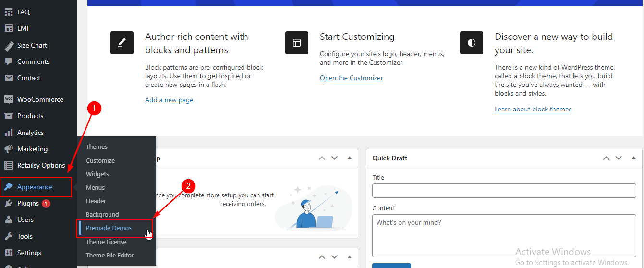
Task: Open Widgets from the Appearance submenu
Action: (x=97, y=174)
